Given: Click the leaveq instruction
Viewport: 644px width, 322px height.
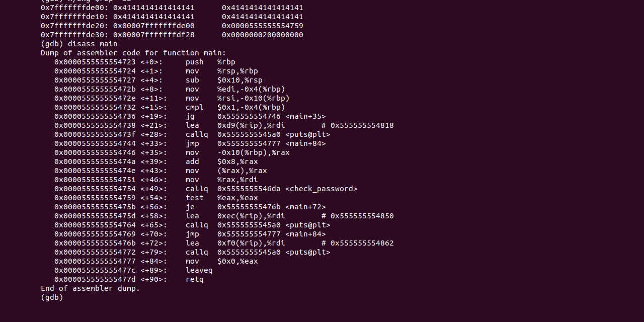Looking at the screenshot, I should [199, 270].
